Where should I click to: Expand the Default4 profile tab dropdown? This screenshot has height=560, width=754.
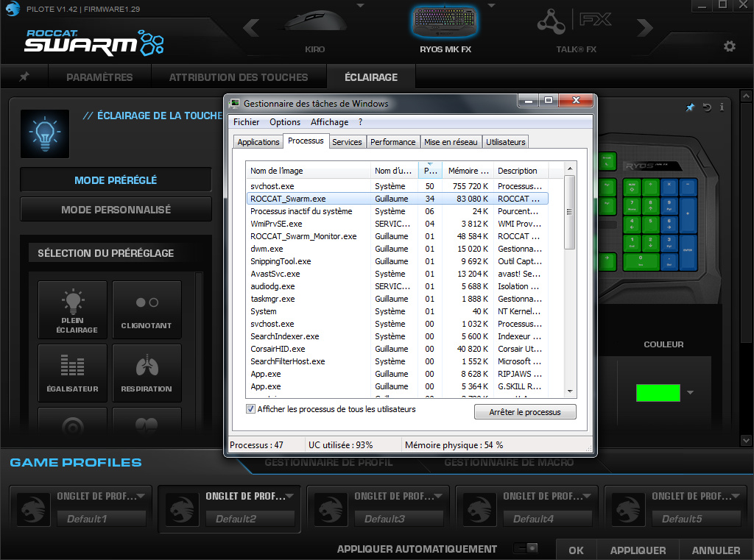pos(587,496)
